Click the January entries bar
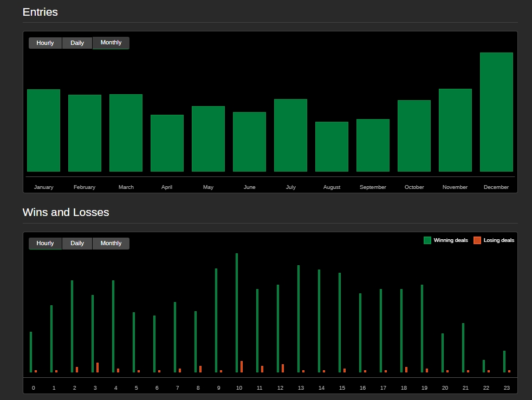 [43, 130]
